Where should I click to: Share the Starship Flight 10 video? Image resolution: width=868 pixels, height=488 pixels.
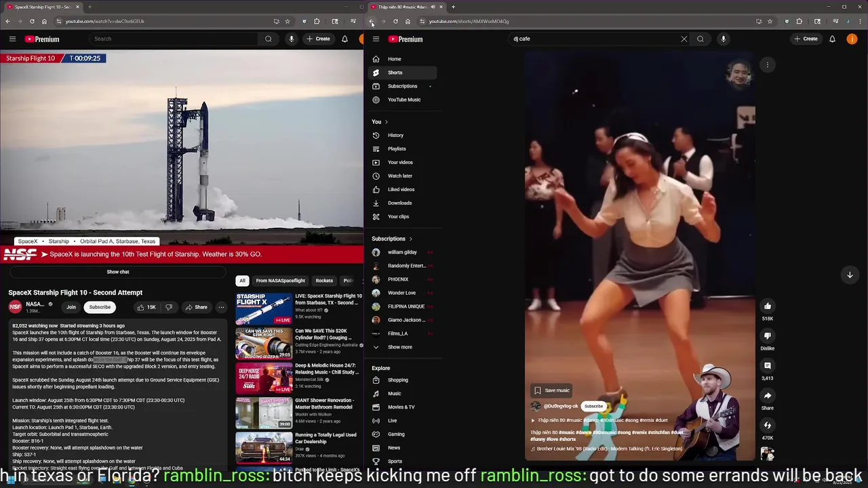(x=196, y=307)
